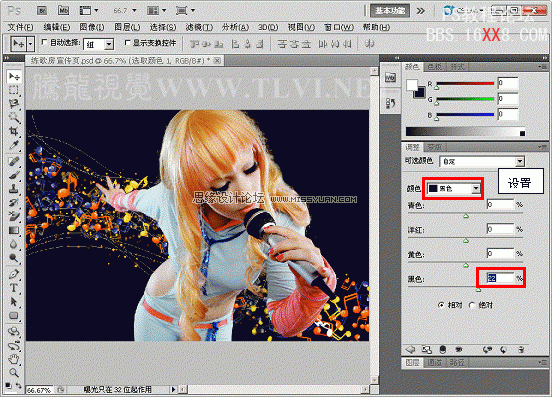Click the magenta (洋红) percentage field

(x=500, y=229)
